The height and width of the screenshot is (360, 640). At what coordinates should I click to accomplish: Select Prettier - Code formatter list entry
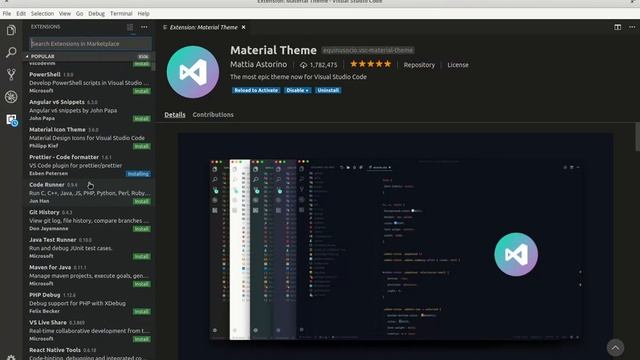89,165
